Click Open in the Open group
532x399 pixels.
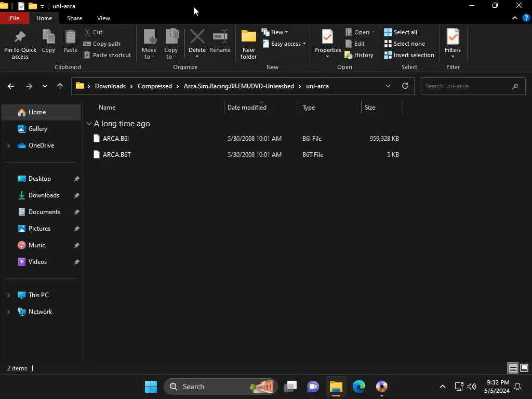360,32
